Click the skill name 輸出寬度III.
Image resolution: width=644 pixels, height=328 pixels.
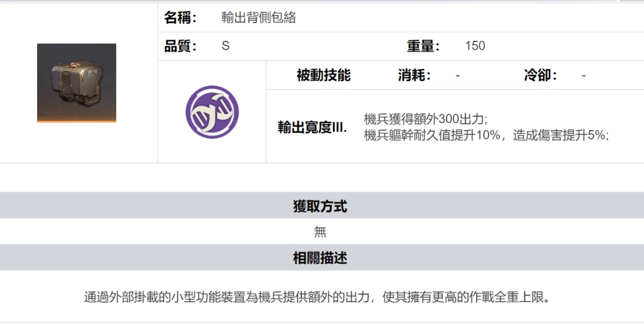point(312,128)
